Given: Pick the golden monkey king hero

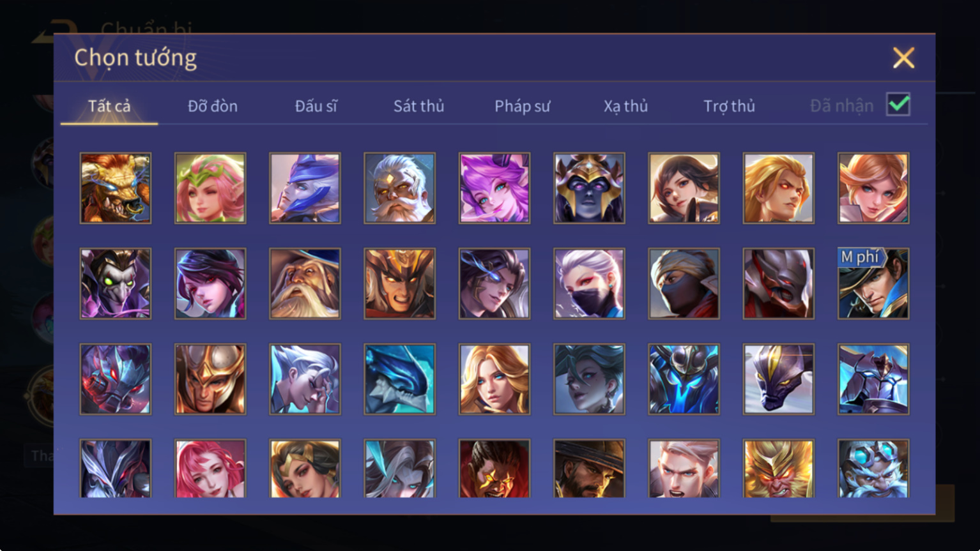Looking at the screenshot, I should [778, 469].
